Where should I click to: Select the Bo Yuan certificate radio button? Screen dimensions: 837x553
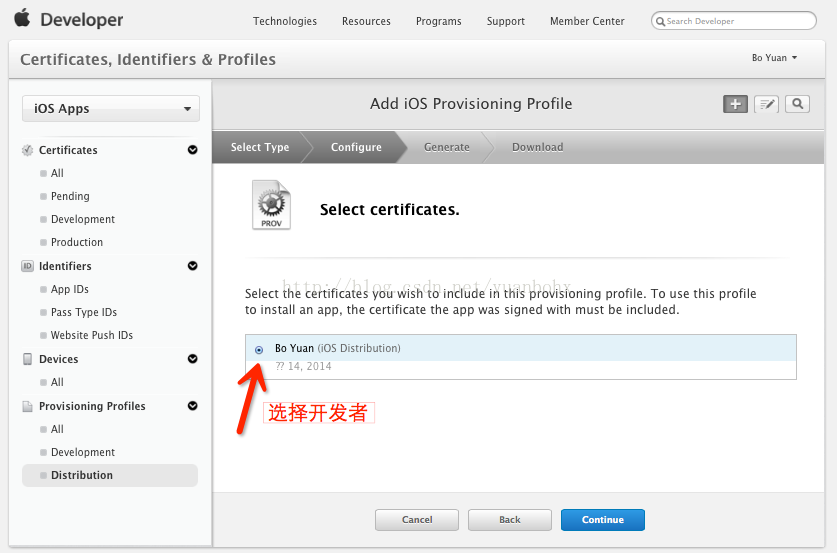pyautogui.click(x=259, y=350)
